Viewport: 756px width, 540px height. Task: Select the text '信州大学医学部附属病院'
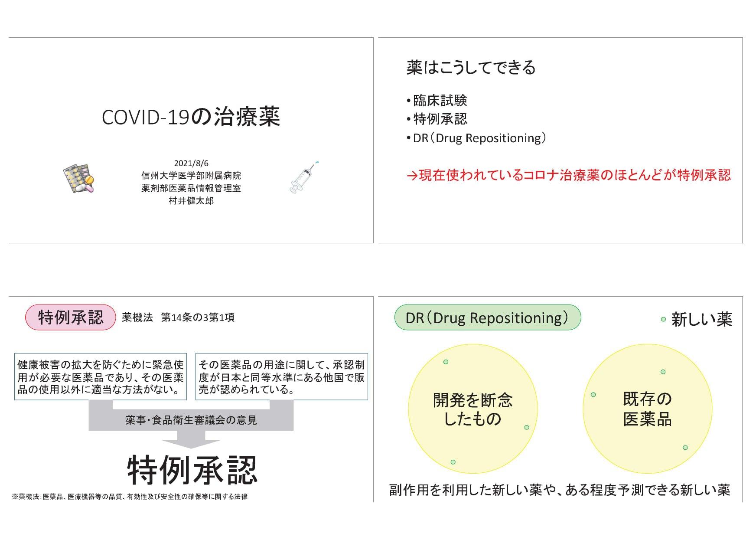tap(191, 176)
